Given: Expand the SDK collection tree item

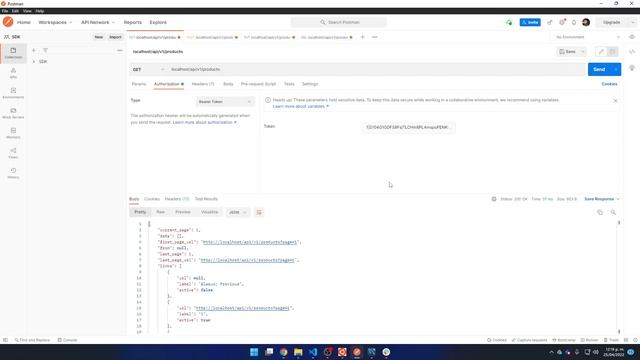Looking at the screenshot, I should point(34,62).
